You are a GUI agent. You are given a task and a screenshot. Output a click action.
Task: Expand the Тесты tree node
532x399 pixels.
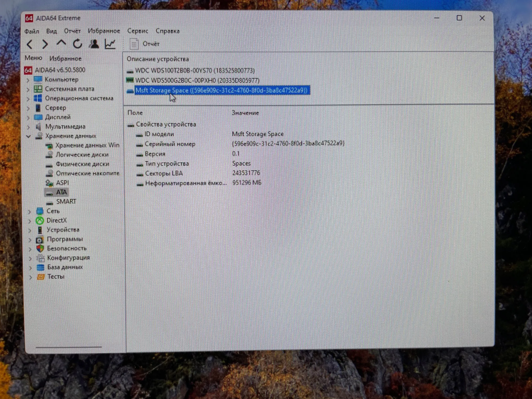tap(30, 277)
